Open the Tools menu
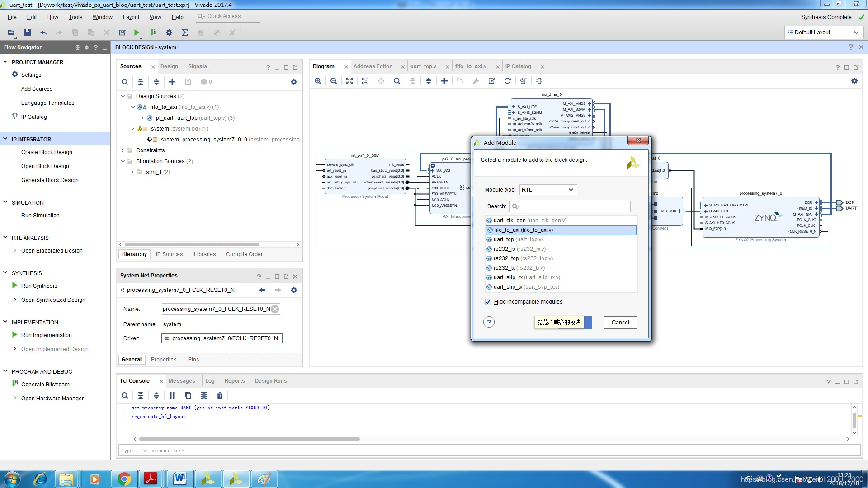 click(75, 17)
